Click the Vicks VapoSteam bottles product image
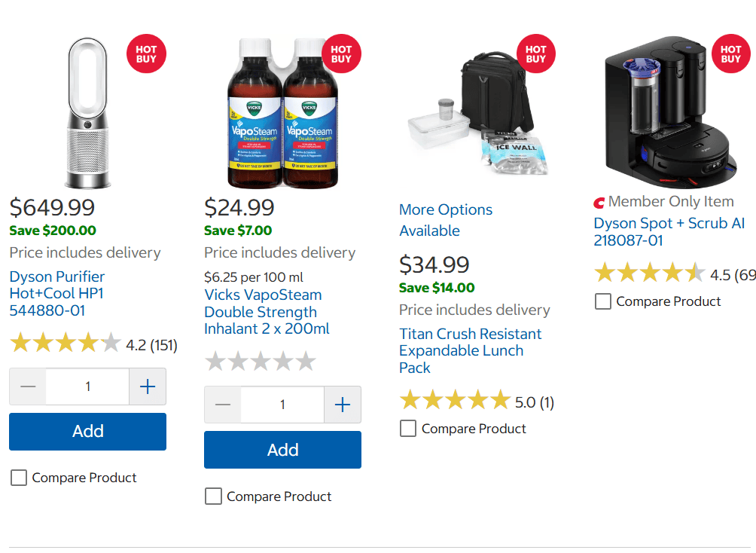 tap(282, 113)
